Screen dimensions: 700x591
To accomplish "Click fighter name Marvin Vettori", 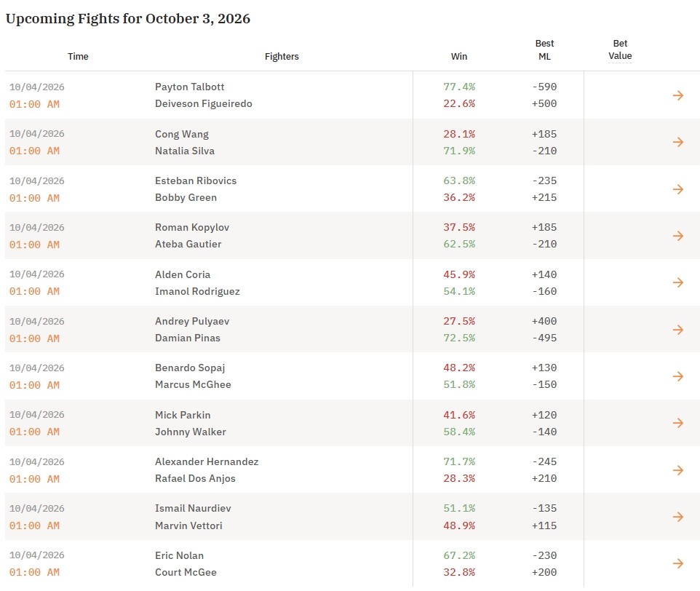I will 188,525.
